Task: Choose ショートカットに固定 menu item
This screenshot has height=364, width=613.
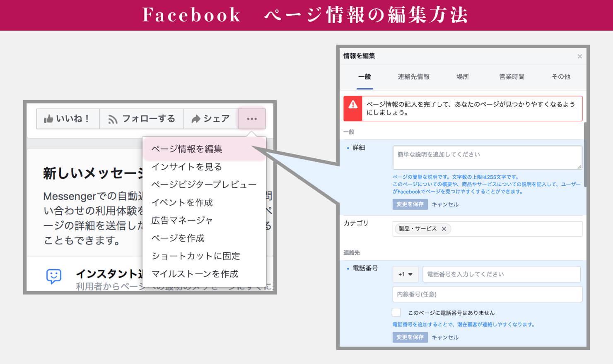Action: pyautogui.click(x=195, y=256)
